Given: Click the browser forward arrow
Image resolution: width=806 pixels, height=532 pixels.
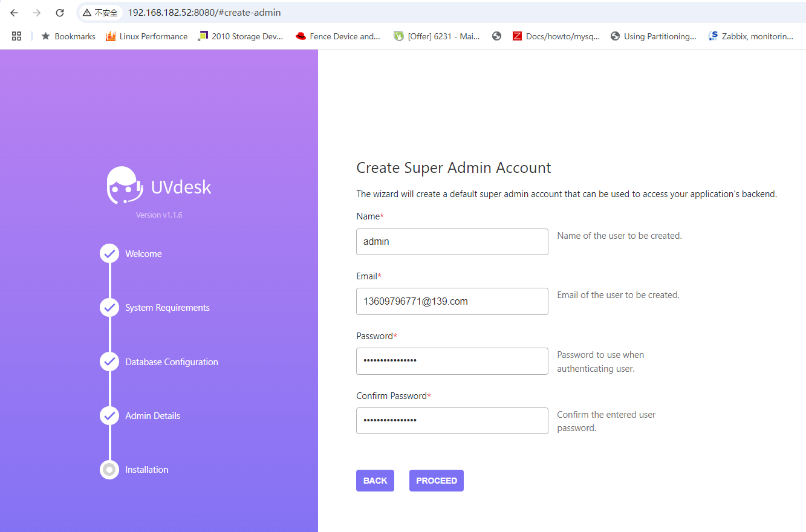Looking at the screenshot, I should coord(37,13).
